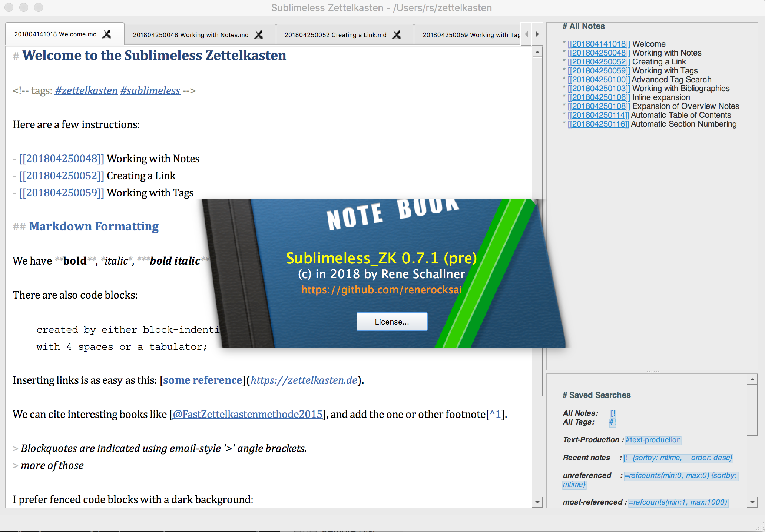Switch to Creating a Link.md tab
The height and width of the screenshot is (532, 765).
(x=335, y=35)
